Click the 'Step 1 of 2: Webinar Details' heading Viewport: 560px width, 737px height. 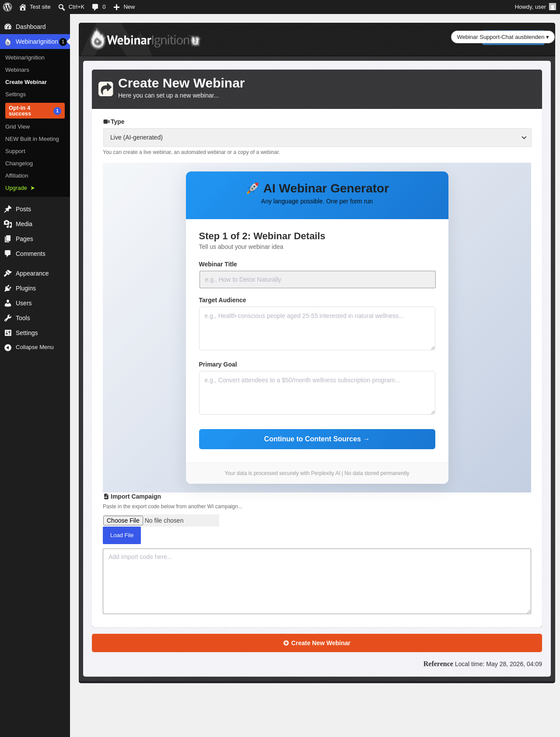pos(262,236)
